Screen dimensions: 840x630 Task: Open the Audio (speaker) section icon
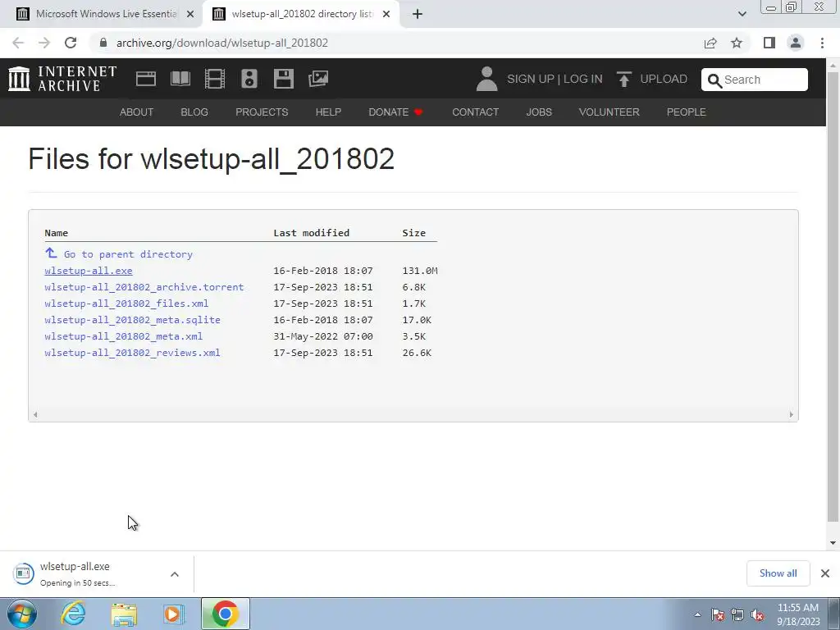click(249, 79)
